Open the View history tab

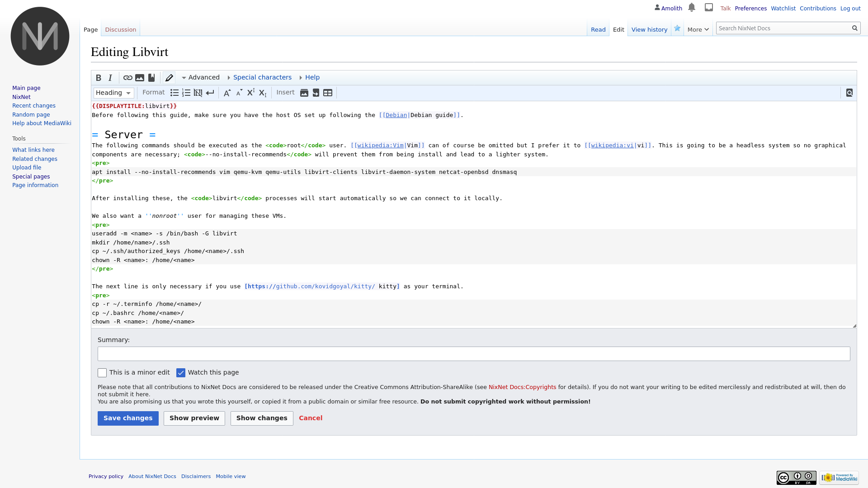pyautogui.click(x=649, y=29)
